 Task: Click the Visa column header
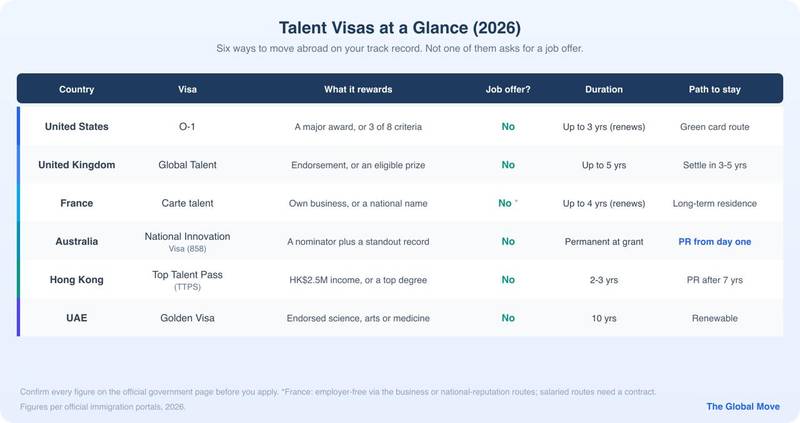pos(187,89)
